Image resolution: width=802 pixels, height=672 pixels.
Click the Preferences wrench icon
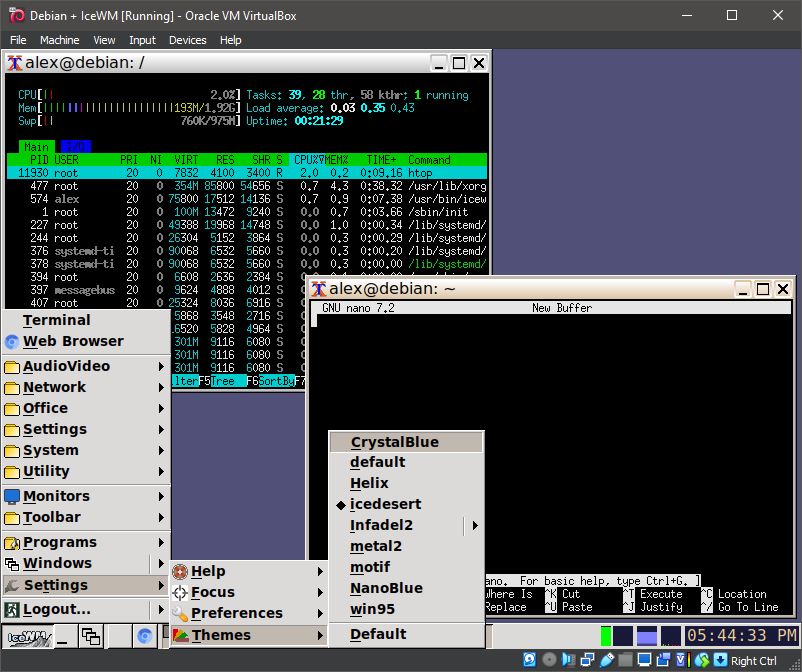180,614
